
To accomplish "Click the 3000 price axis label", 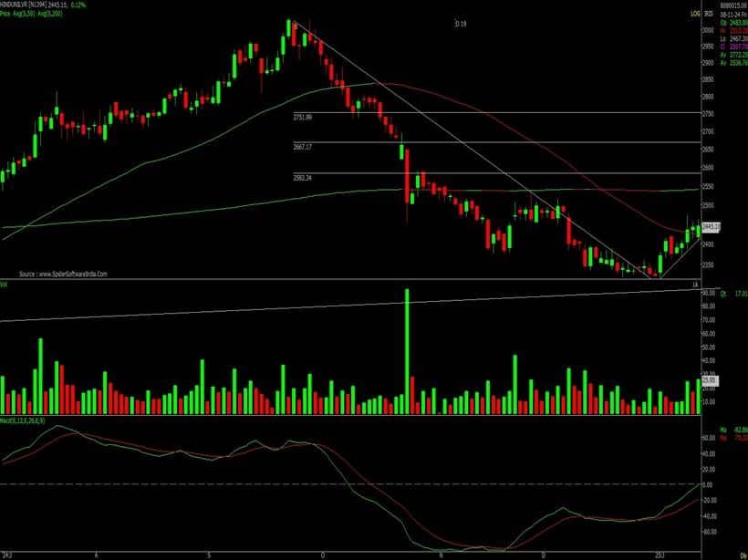I will [707, 30].
